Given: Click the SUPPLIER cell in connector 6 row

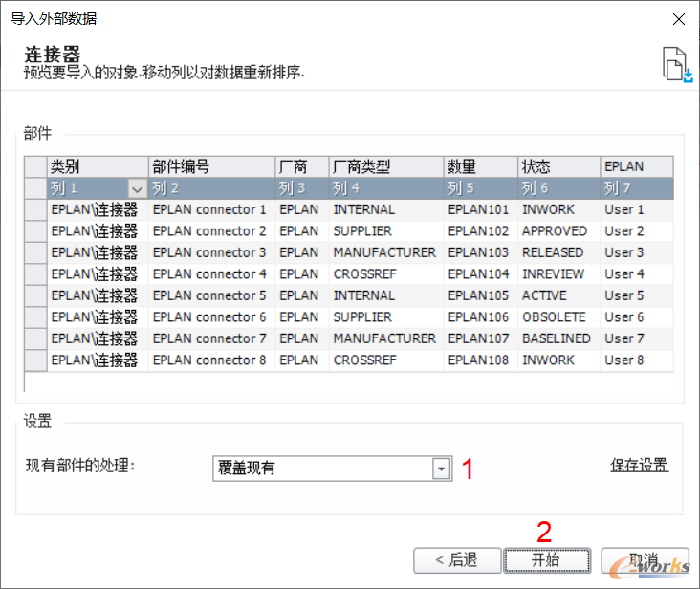Looking at the screenshot, I should pyautogui.click(x=386, y=317).
